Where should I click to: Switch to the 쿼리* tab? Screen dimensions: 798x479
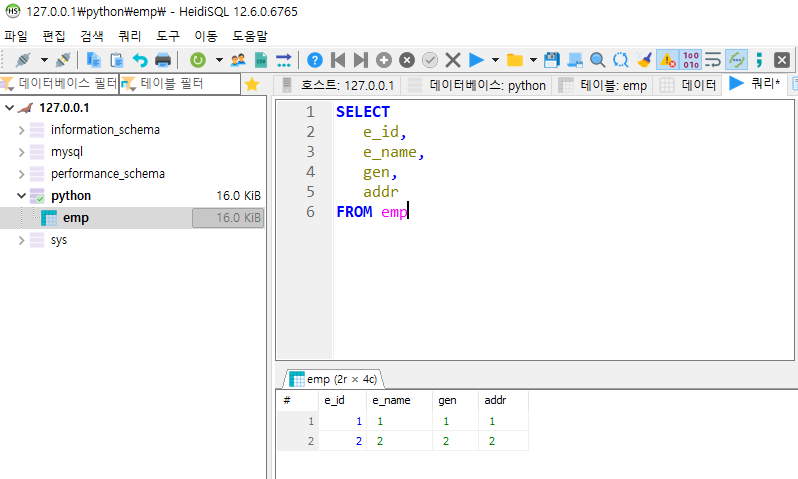(754, 83)
